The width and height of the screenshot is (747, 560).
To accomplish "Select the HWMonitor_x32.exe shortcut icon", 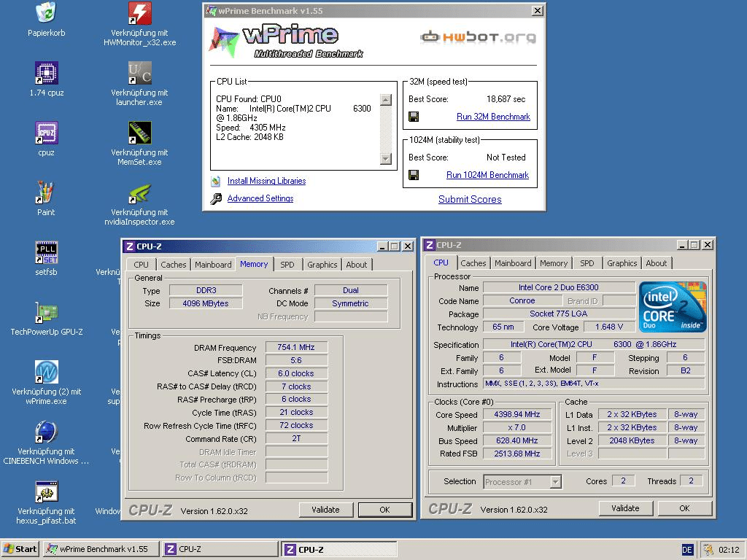I will click(x=139, y=13).
